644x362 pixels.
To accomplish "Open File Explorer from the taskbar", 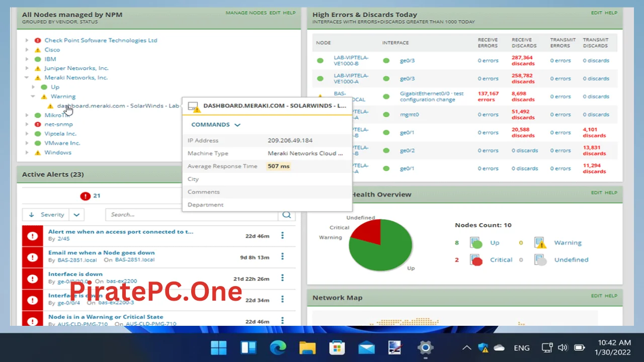I will click(x=307, y=347).
